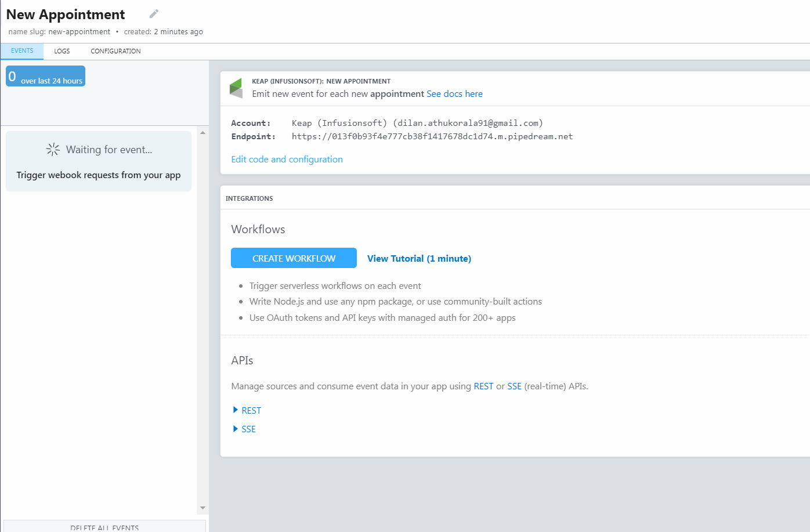Viewport: 810px width, 532px height.
Task: Click the 0 over last 24 hours badge
Action: coord(45,76)
